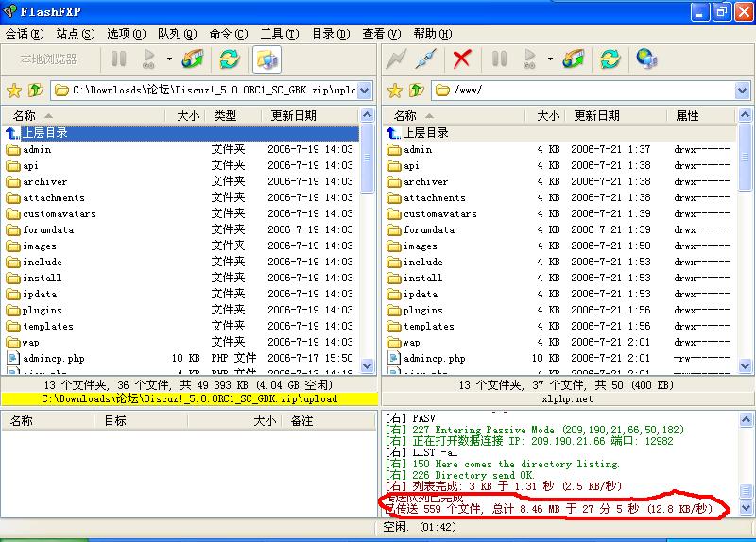Click the right pane globe with computer icon
The width and height of the screenshot is (756, 542).
click(646, 59)
